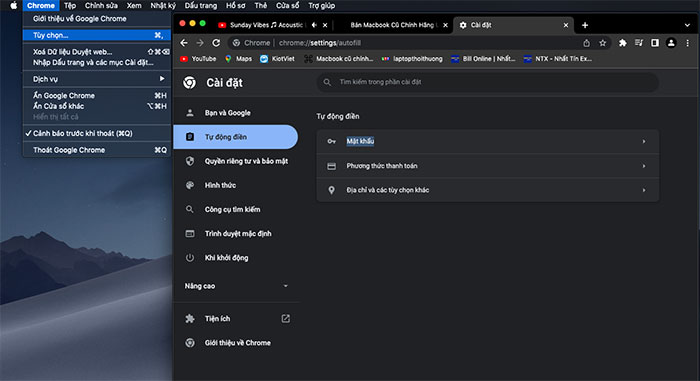Open Công cụ tìm kiếm section

coord(236,209)
